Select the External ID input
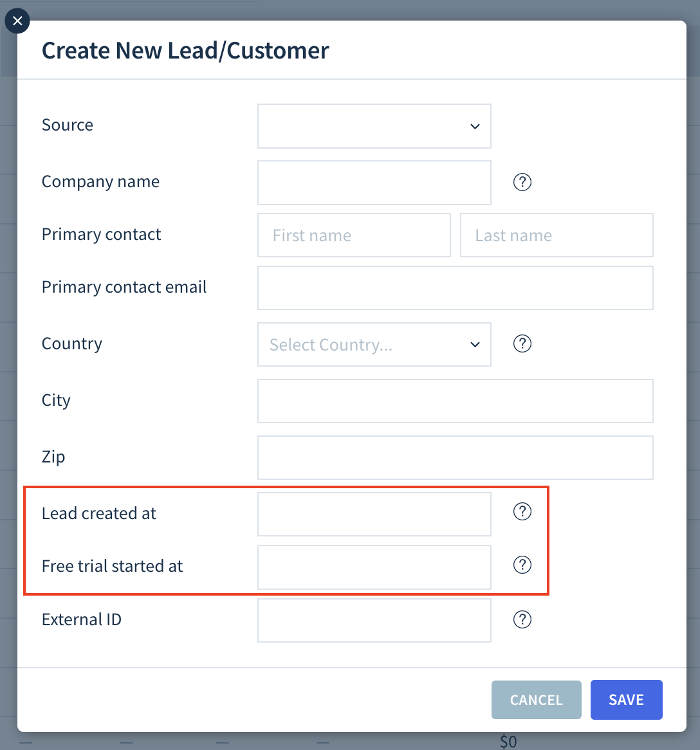This screenshot has height=750, width=700. tap(374, 620)
